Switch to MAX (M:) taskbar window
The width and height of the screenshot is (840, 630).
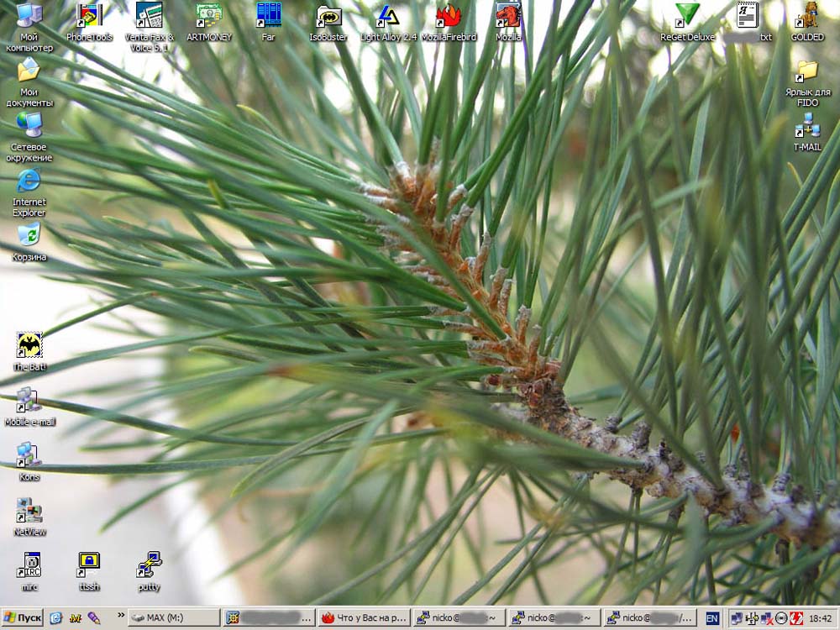pyautogui.click(x=174, y=618)
